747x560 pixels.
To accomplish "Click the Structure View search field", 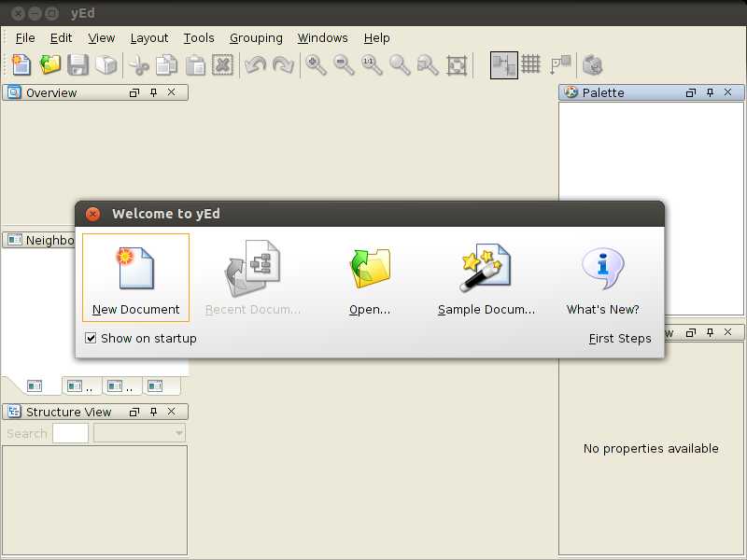I will point(71,433).
